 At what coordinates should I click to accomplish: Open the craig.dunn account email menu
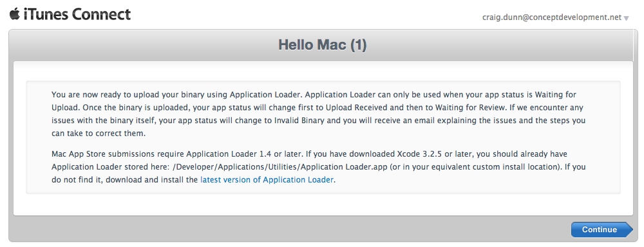point(552,17)
